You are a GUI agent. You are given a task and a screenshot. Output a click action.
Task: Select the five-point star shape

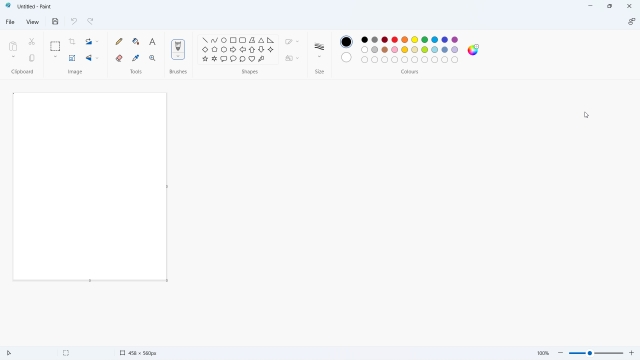(x=205, y=59)
